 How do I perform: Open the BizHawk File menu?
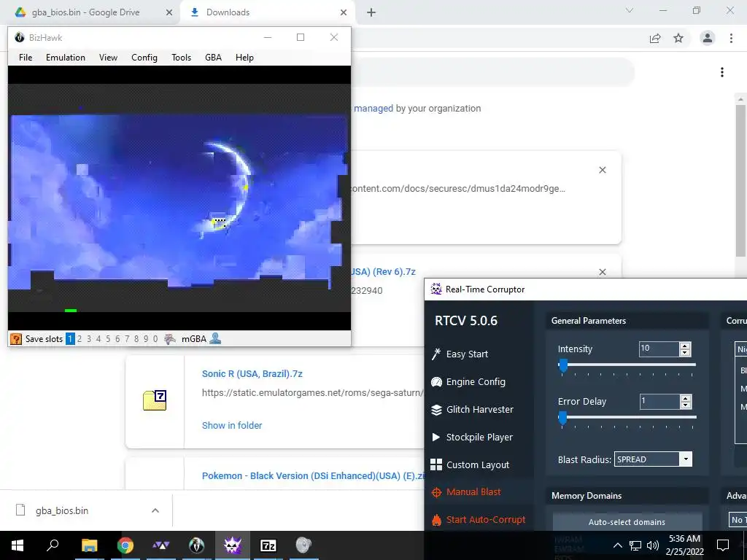(x=26, y=58)
